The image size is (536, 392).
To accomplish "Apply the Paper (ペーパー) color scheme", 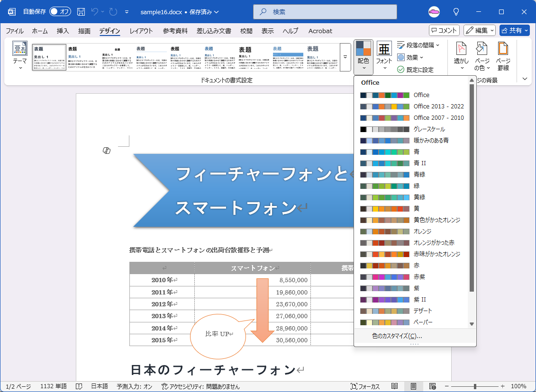I will pos(412,322).
